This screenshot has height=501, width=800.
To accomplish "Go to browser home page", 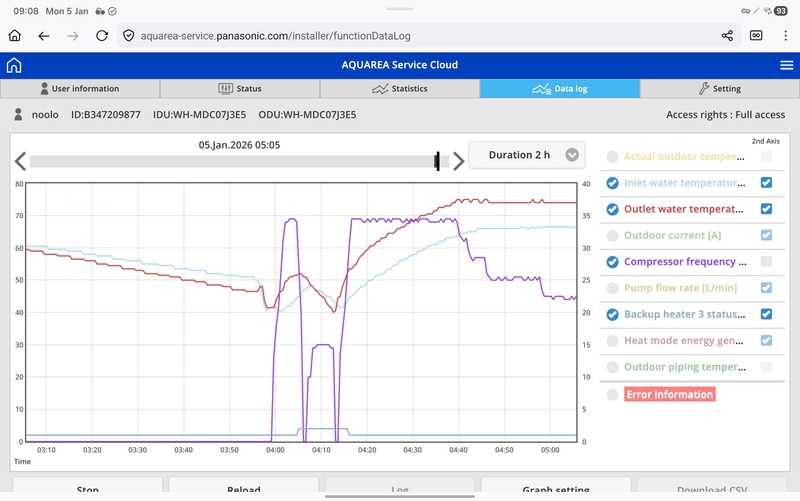I will 15,36.
